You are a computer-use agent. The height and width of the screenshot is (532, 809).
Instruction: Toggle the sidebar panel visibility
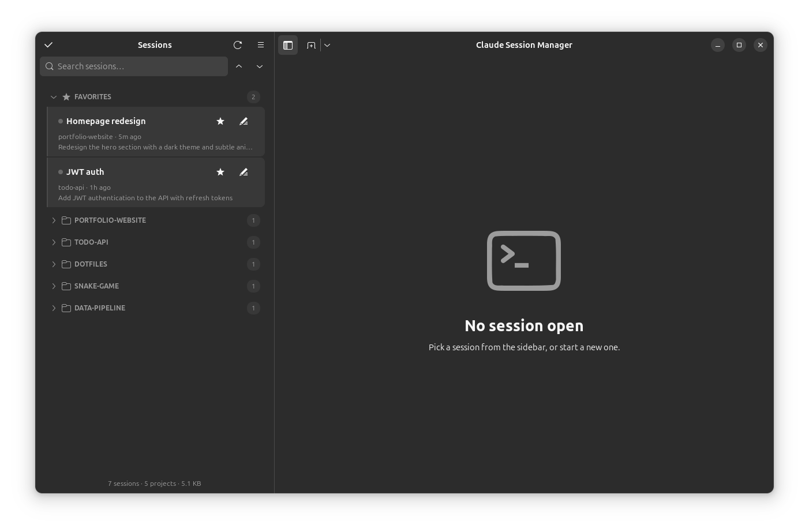pyautogui.click(x=288, y=45)
